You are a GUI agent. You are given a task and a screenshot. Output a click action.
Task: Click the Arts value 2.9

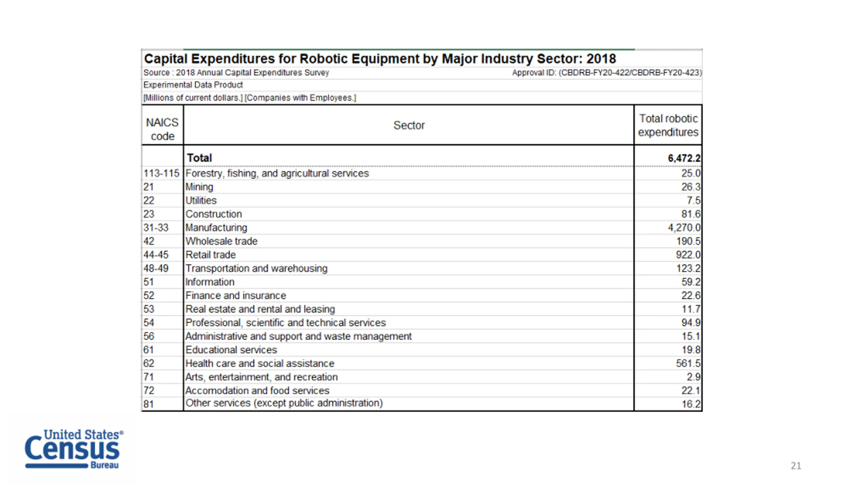pos(693,377)
